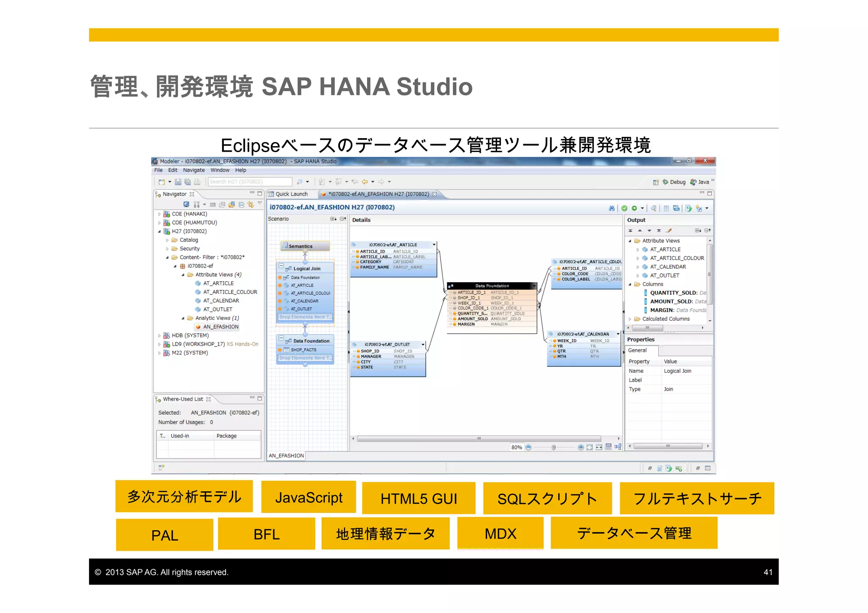Click the green arrow Save and Activate icon
The width and height of the screenshot is (868, 613).
(634, 208)
